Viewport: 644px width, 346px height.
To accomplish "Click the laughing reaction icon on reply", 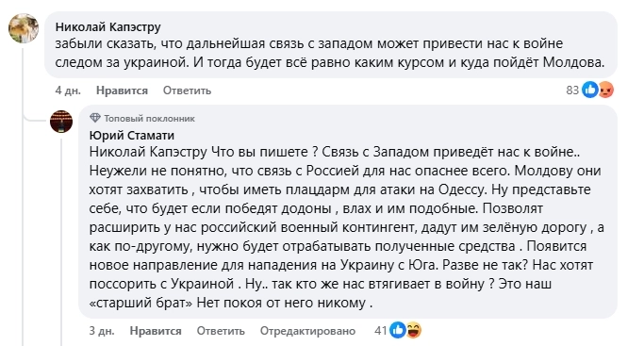I will (413, 330).
